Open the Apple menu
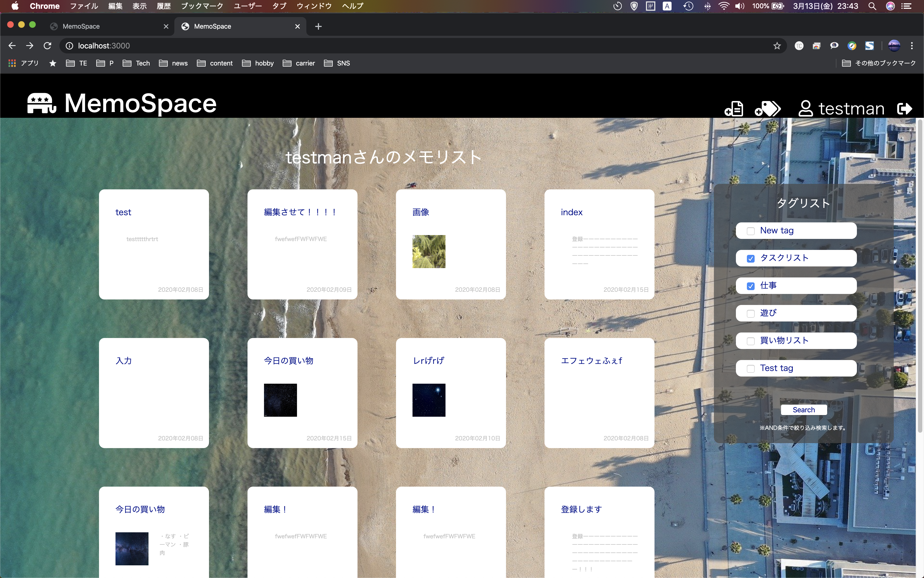 [x=15, y=6]
